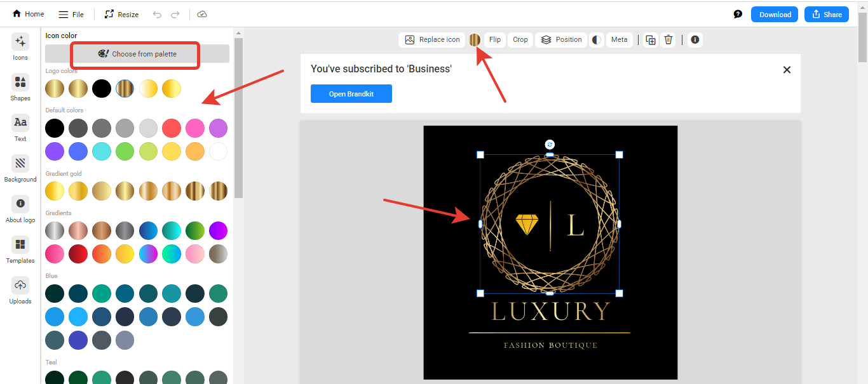This screenshot has width=868, height=384.
Task: Open the Templates tab in sidebar
Action: 20,250
